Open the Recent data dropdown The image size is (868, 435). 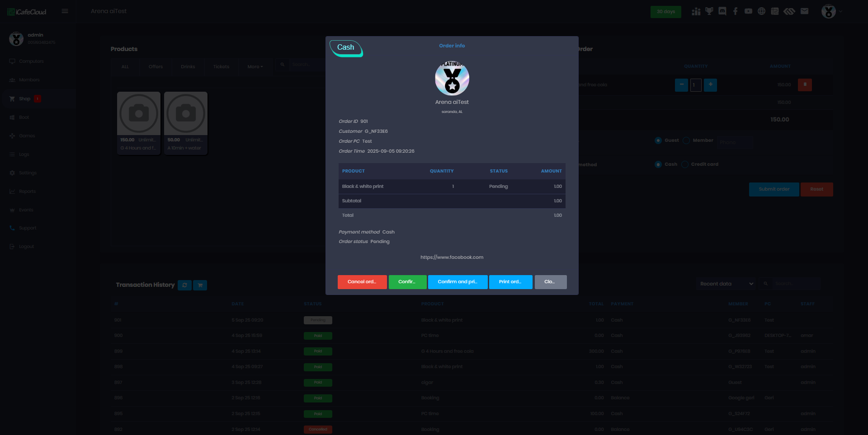tap(726, 284)
